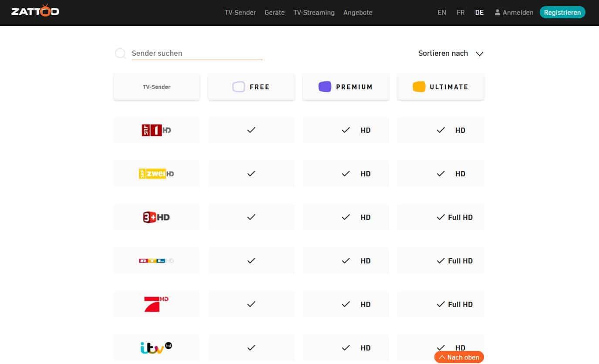Select the SRF zwei HD channel logo
This screenshot has height=364, width=599.
coord(156,173)
